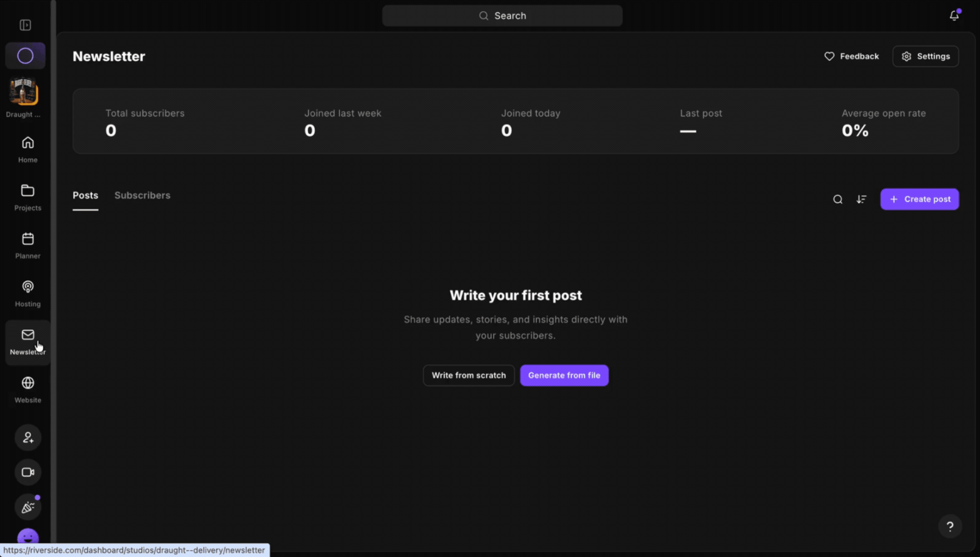Click the Search bar at top

[x=502, y=16]
